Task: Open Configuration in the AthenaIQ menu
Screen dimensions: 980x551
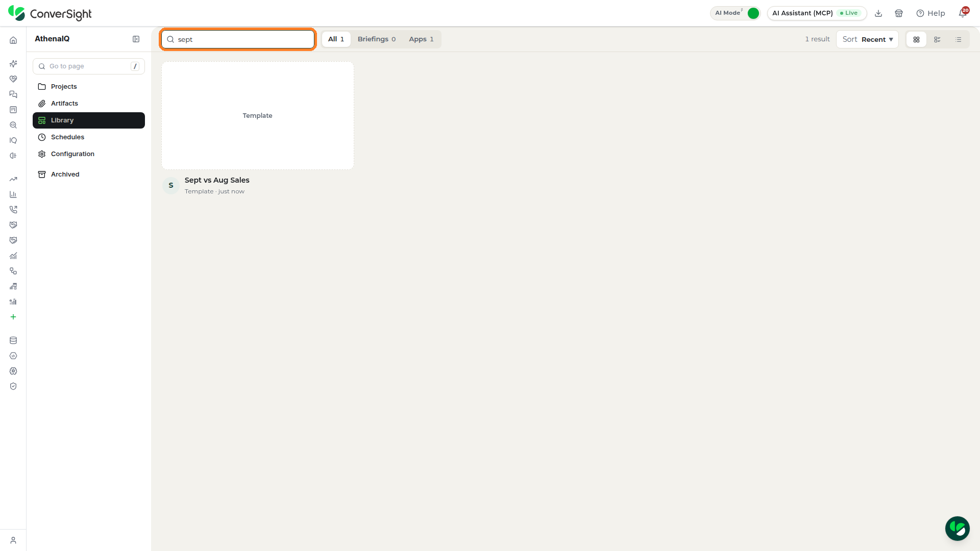Action: [x=89, y=154]
